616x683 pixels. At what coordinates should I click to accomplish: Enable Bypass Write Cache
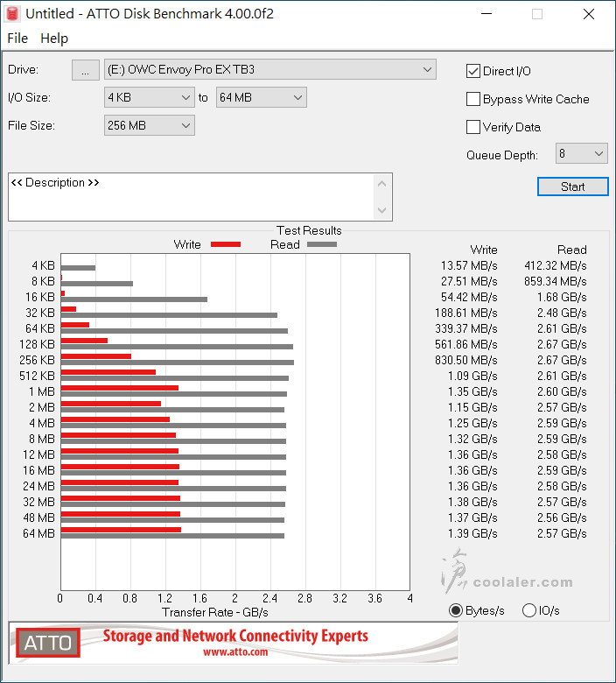pyautogui.click(x=472, y=99)
